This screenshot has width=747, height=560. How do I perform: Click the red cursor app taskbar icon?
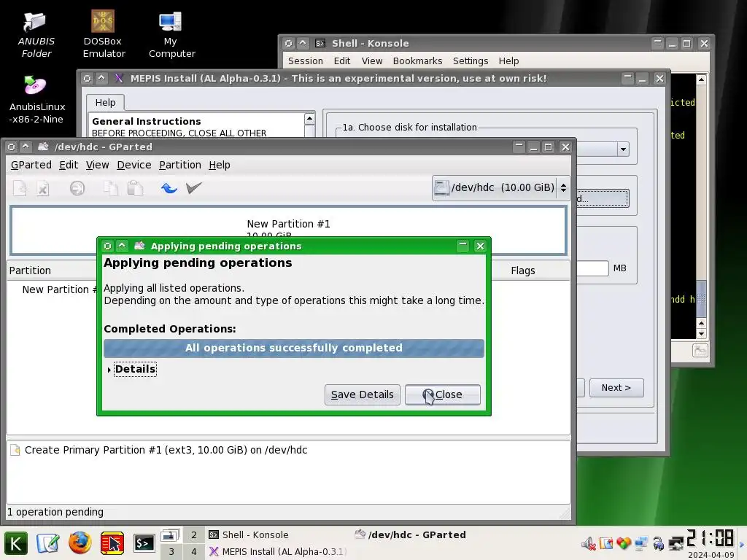(x=112, y=543)
